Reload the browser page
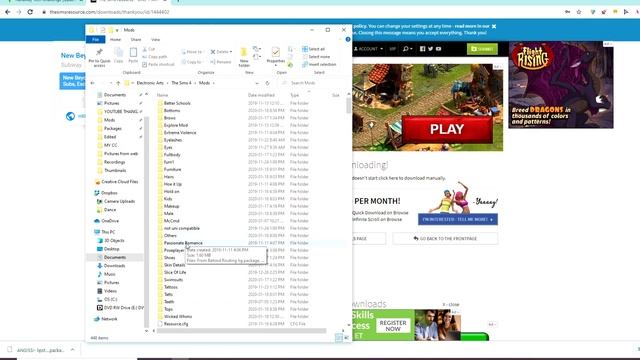Screen dimensions: 640x360 (30, 12)
